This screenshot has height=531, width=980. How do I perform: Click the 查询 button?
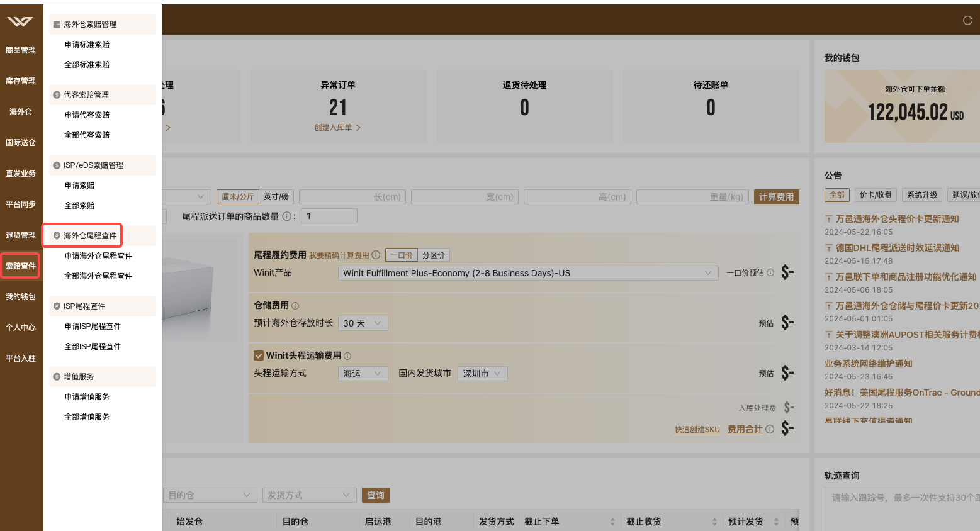point(376,495)
